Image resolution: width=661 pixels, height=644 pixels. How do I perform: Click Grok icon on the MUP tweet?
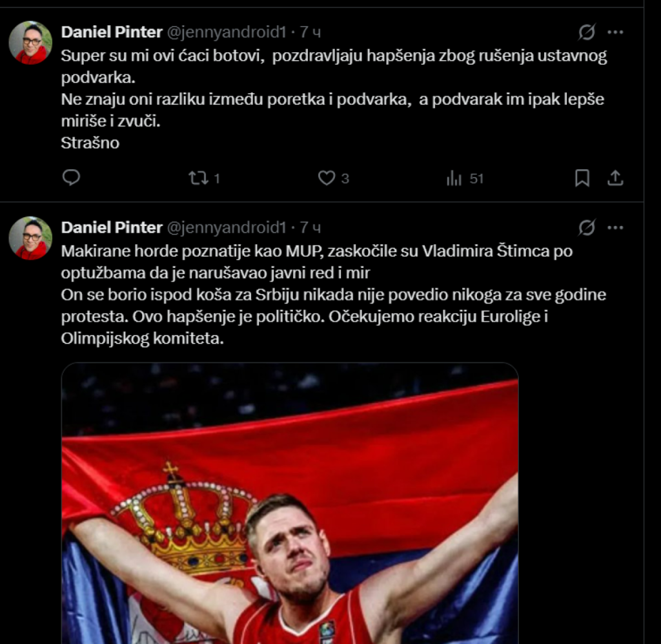click(586, 227)
